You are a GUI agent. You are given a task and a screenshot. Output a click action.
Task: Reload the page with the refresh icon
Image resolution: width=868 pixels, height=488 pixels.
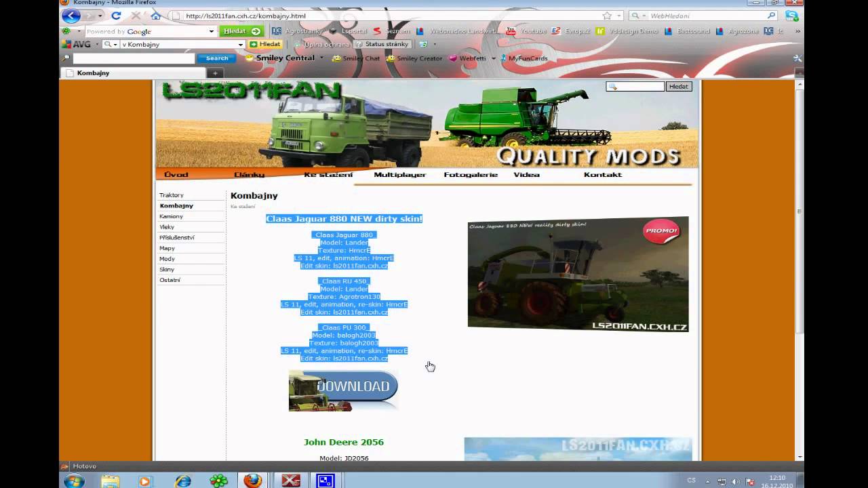pos(116,16)
